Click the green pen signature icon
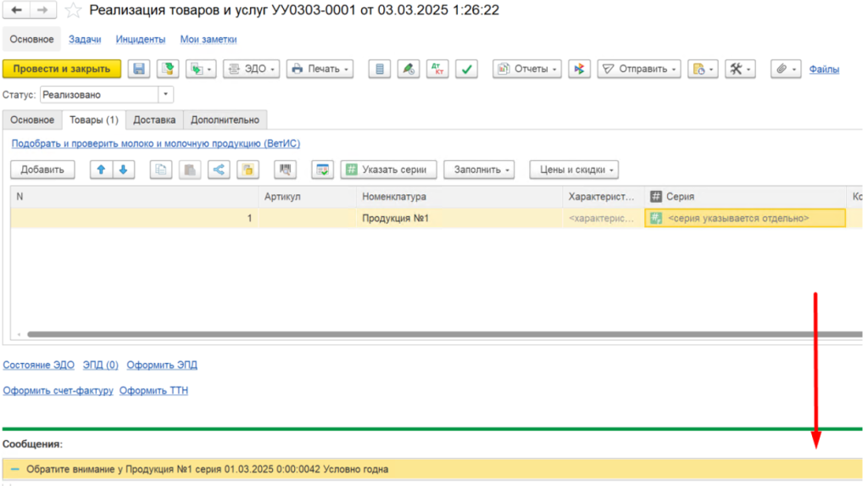 [x=409, y=69]
